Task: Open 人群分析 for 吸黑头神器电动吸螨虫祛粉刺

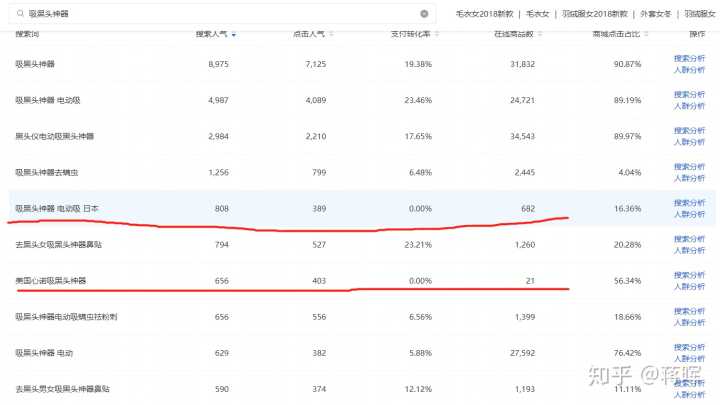Action: click(689, 322)
